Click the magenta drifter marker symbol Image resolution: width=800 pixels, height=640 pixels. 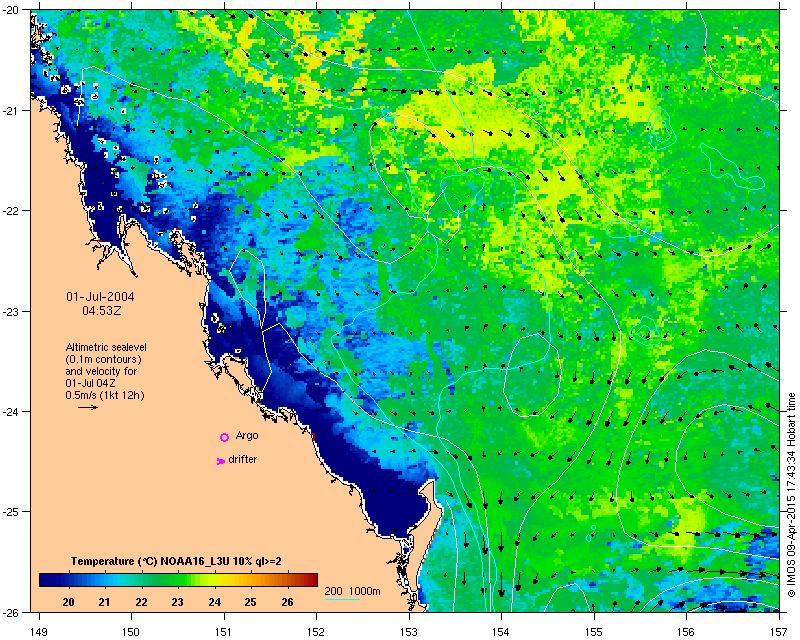coord(220,461)
